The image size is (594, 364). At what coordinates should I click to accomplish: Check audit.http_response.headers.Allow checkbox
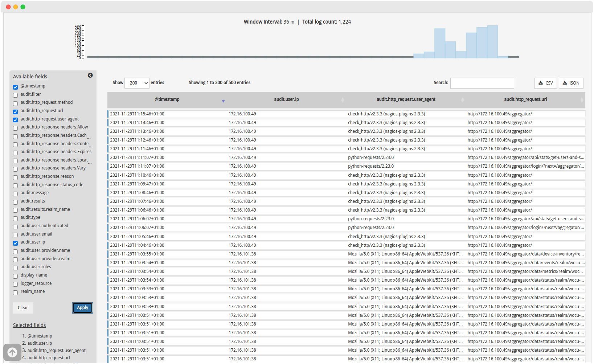point(15,128)
